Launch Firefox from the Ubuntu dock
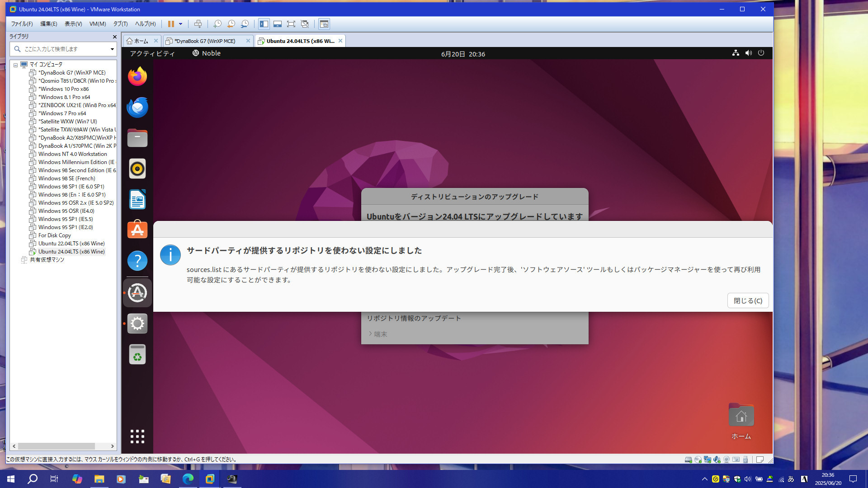 click(x=137, y=76)
